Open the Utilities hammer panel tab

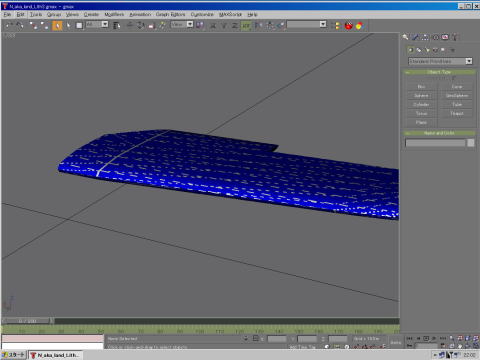pos(455,37)
